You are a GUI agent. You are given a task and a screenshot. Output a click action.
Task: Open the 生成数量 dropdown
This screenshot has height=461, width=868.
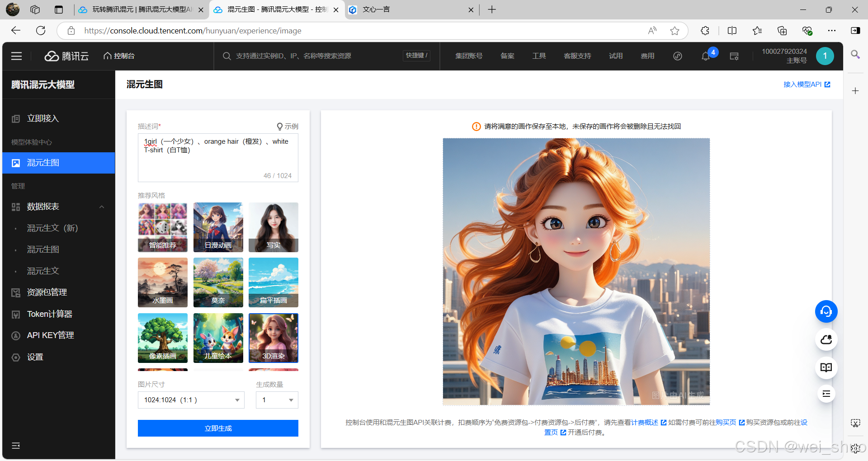[x=277, y=400]
